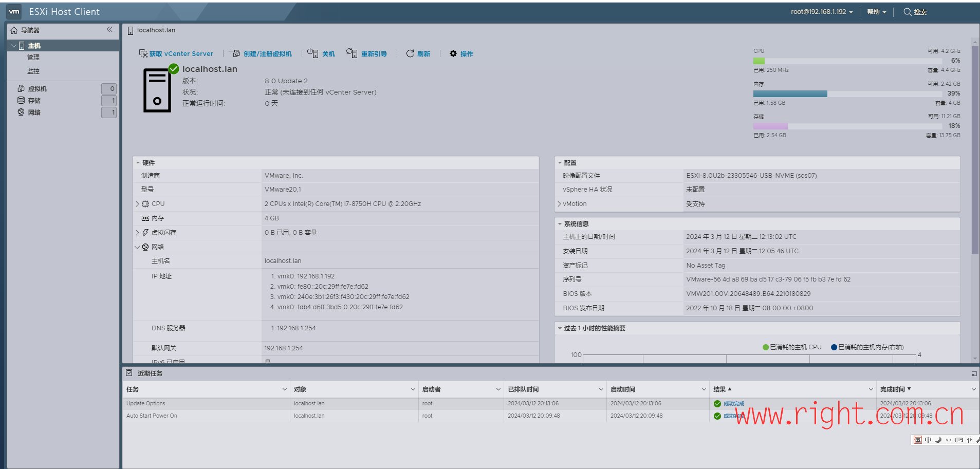Screen dimensions: 980x469
Task: Click the Refresh button
Action: click(x=418, y=54)
